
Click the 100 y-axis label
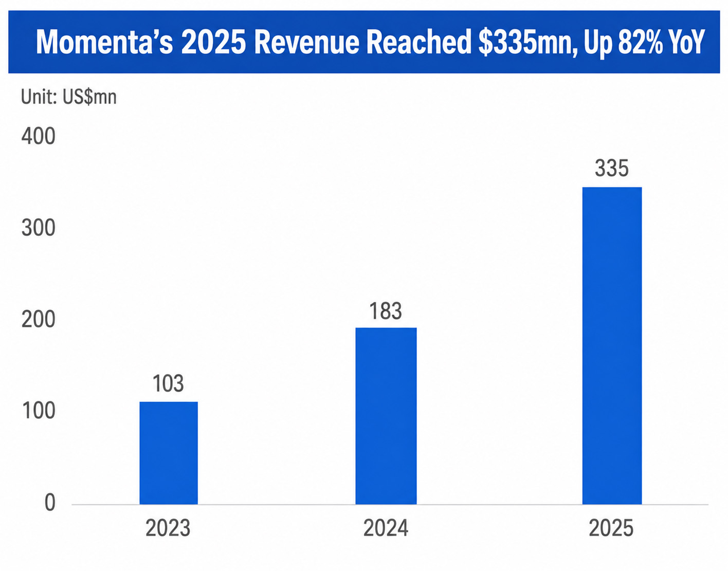point(39,411)
